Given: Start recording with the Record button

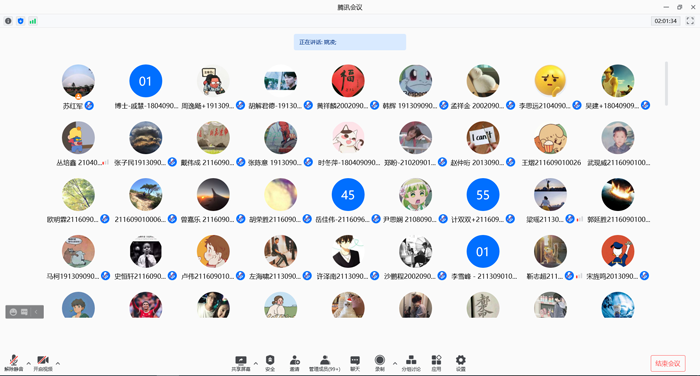Looking at the screenshot, I should 380,363.
